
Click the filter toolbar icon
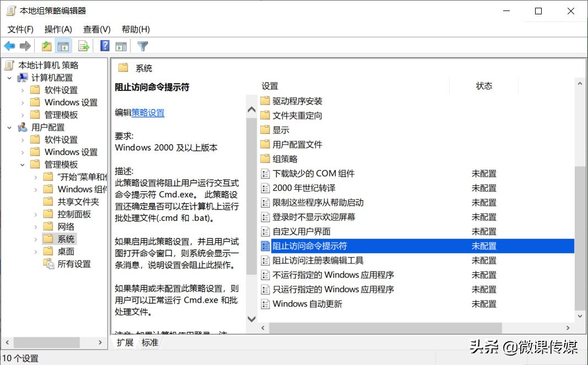[x=142, y=46]
